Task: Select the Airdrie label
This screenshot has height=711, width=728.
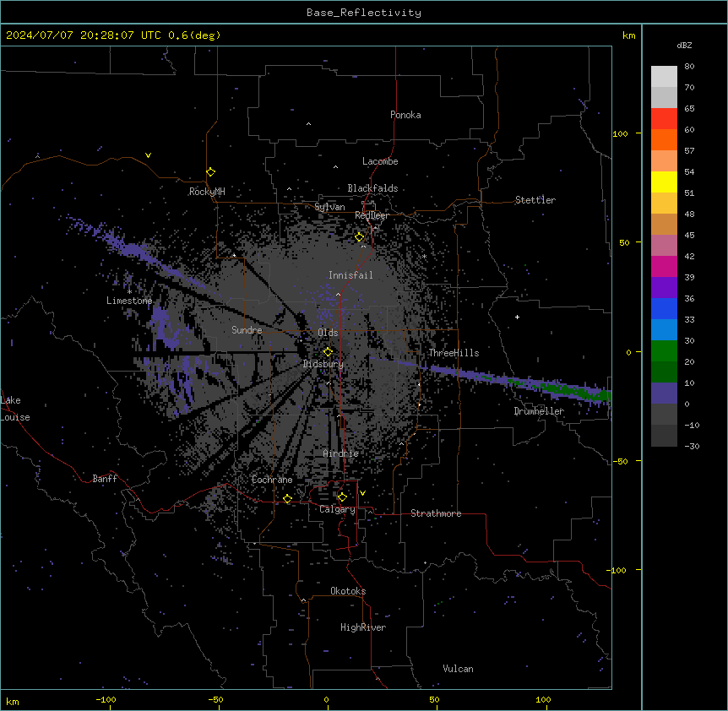Action: pyautogui.click(x=341, y=453)
